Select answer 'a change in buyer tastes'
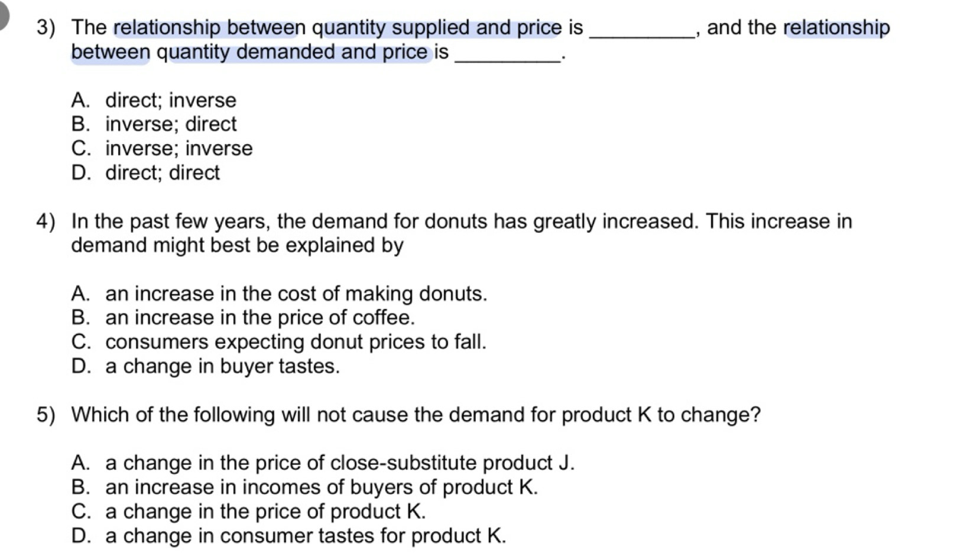954x560 pixels. pos(222,366)
